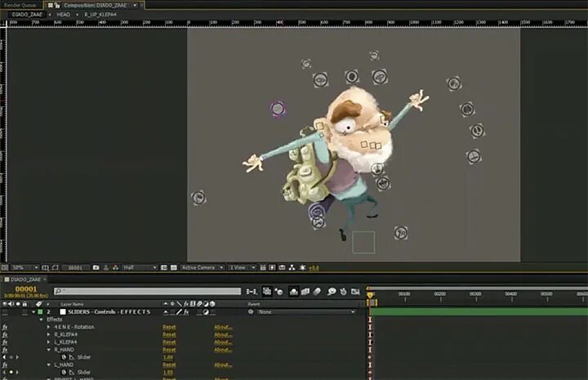Click the timeline layer search field
Image resolution: width=588 pixels, height=380 pixels.
point(147,292)
